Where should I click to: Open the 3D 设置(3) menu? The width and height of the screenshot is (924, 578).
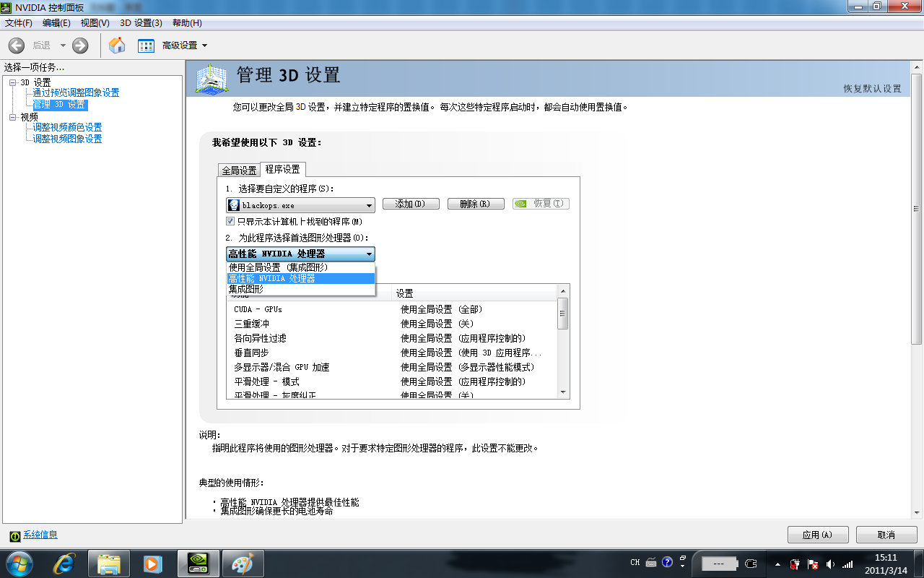tap(141, 23)
